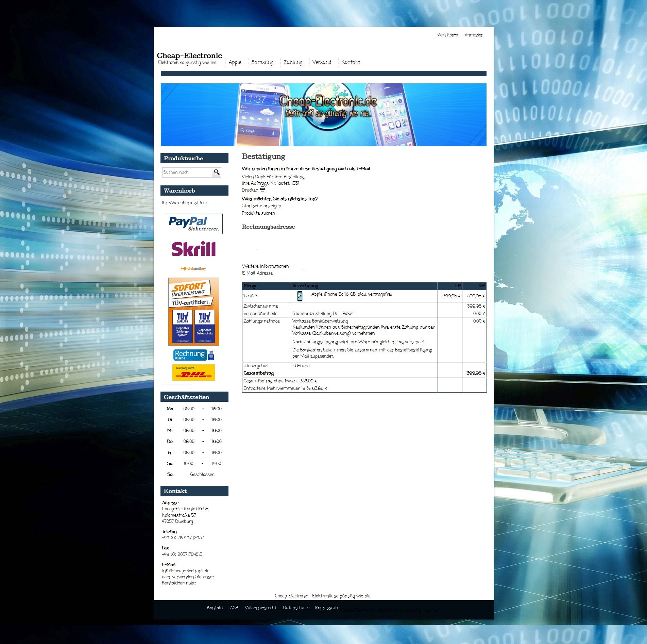Open the Kontakt menu item in navigation

351,62
